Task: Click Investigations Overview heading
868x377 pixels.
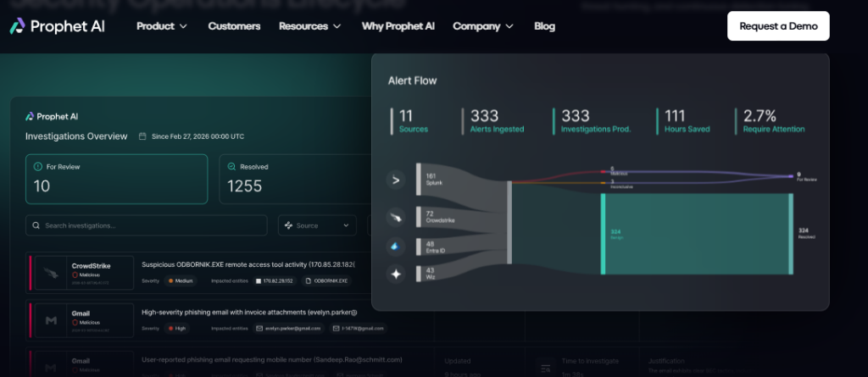Action: [76, 136]
